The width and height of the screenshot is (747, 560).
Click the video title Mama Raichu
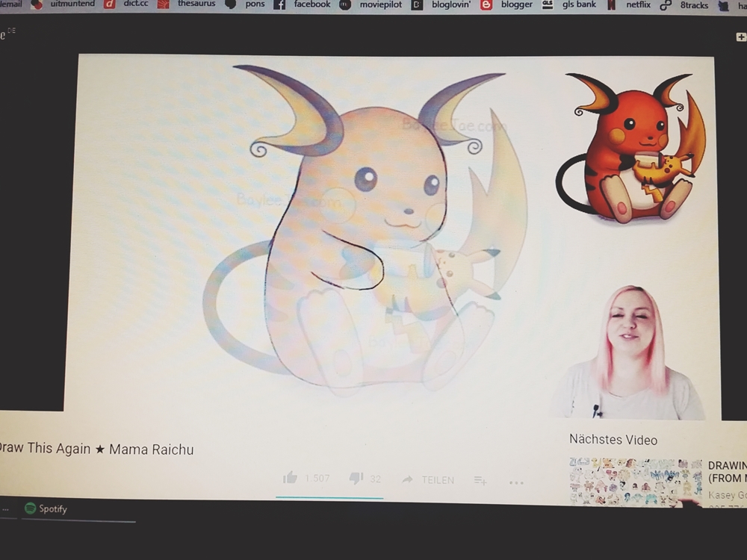pyautogui.click(x=96, y=449)
